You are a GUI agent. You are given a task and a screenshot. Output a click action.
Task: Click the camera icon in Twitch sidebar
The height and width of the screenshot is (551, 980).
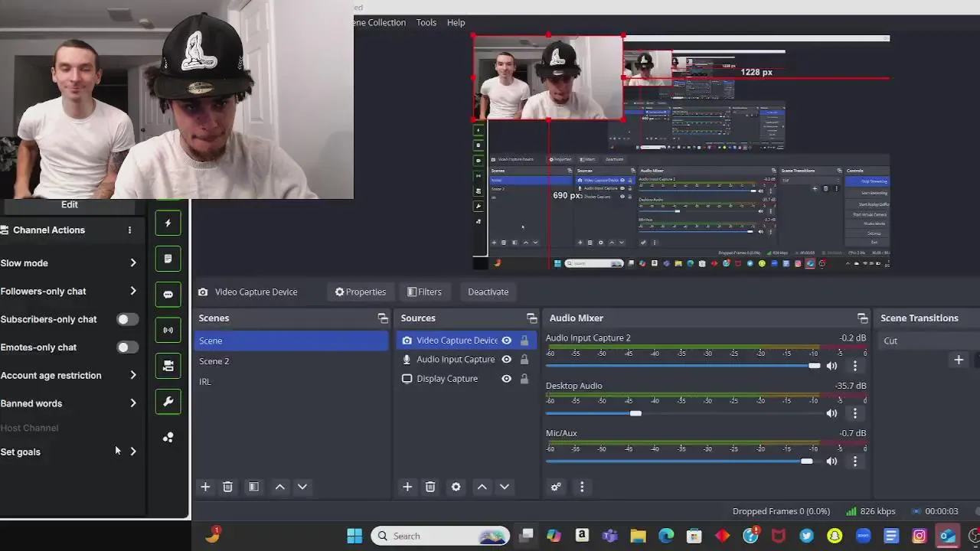coord(168,366)
